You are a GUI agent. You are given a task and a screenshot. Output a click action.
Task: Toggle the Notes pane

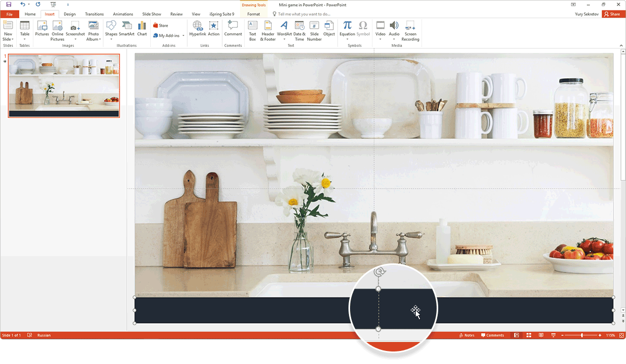(x=466, y=335)
